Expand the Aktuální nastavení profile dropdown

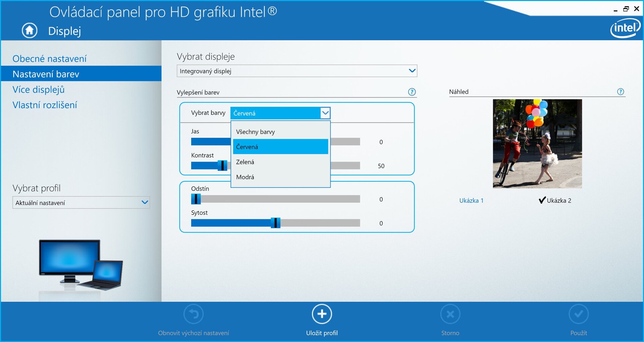point(145,202)
